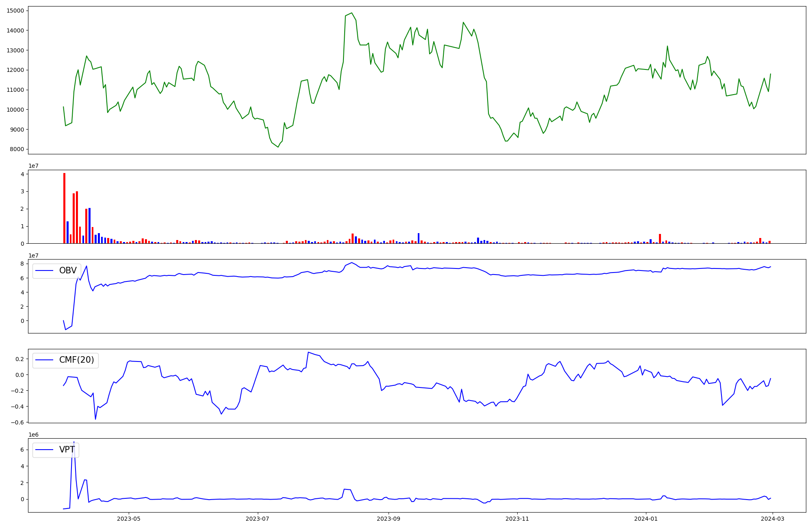Click the 2023-05 x-axis date label

129,519
